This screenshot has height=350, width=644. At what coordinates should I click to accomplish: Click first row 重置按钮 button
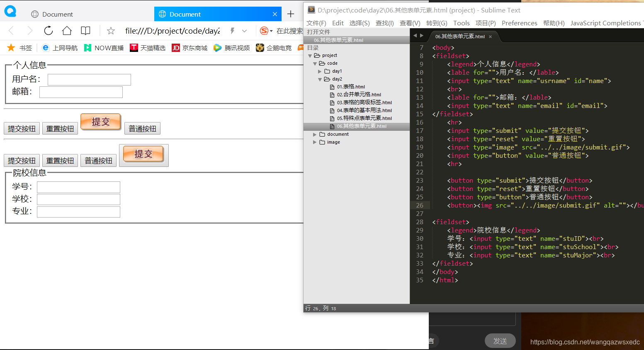(x=60, y=129)
